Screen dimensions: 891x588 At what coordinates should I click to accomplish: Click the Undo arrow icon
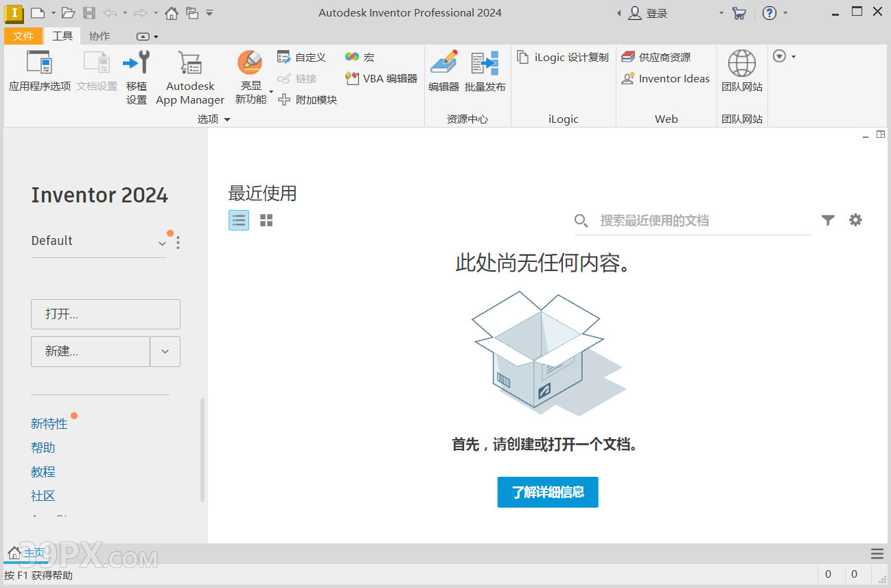click(110, 12)
